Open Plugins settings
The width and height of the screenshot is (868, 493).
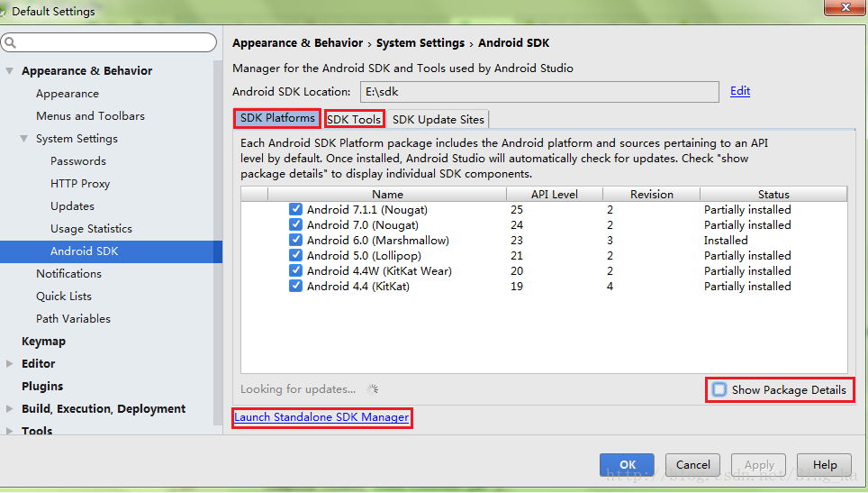click(42, 386)
